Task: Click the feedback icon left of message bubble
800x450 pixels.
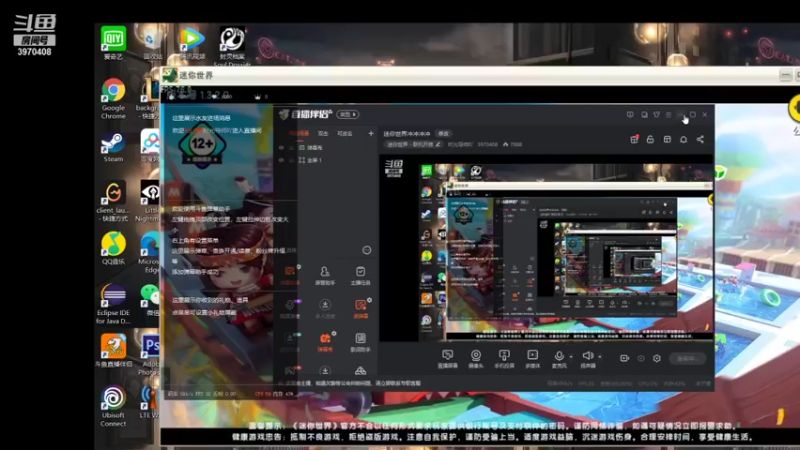Action: tap(630, 115)
